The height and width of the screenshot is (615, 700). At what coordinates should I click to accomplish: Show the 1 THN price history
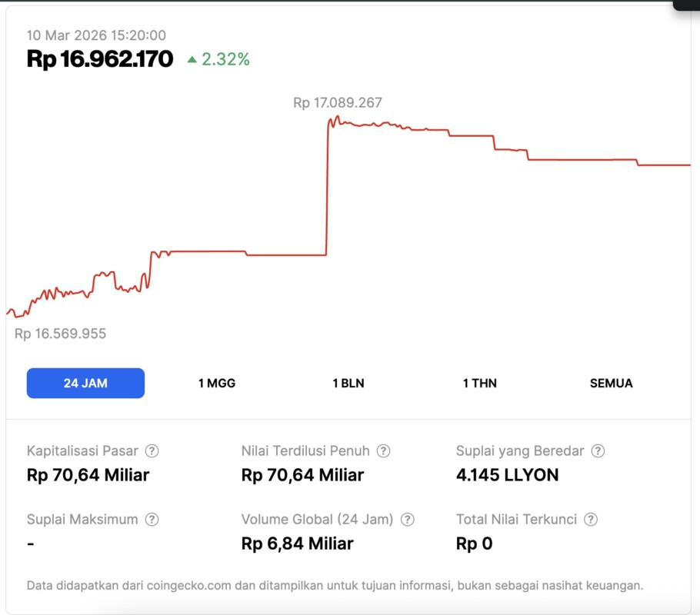point(480,383)
